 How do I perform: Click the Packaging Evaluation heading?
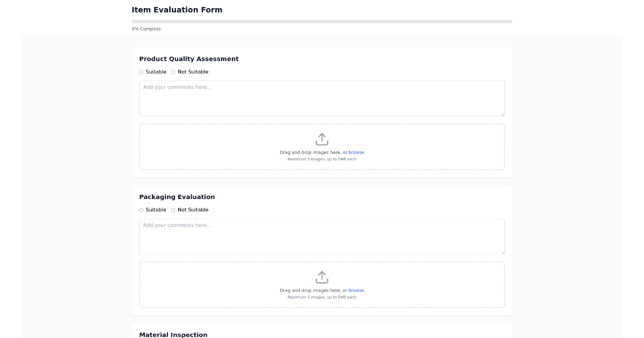click(177, 197)
